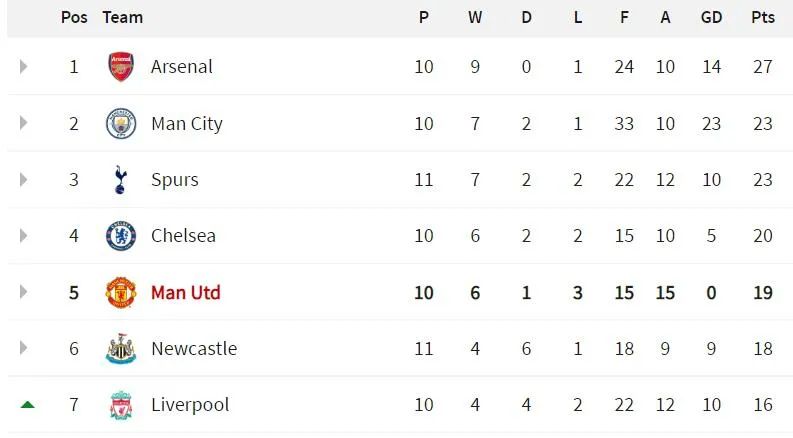Click the Arsenal club crest
Viewport: 793px width, 438px height.
click(x=121, y=66)
